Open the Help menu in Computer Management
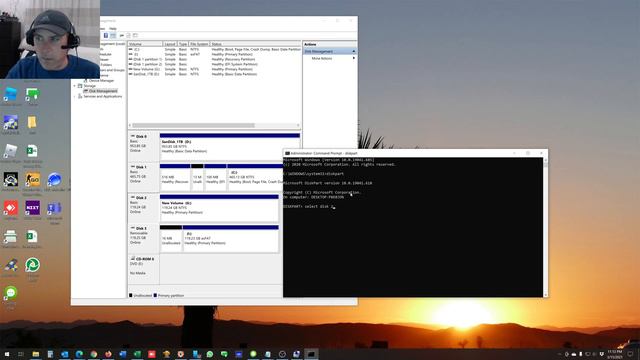 (113, 29)
